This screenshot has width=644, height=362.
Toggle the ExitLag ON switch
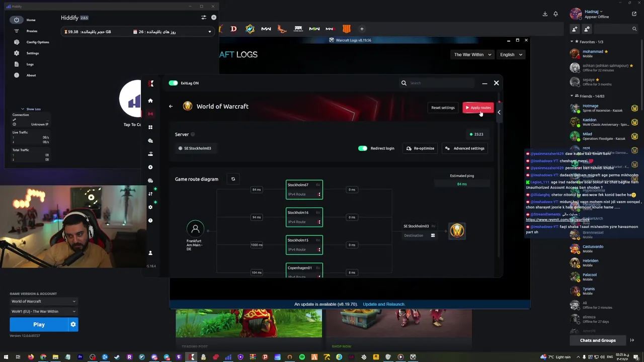coord(173,83)
